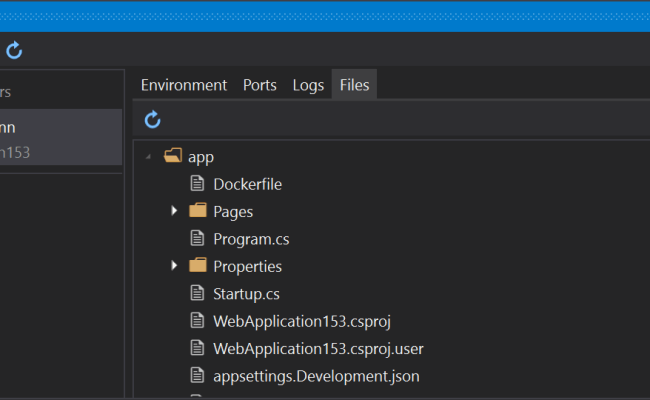The height and width of the screenshot is (400, 650).
Task: Expand the Pages folder
Action: (174, 211)
